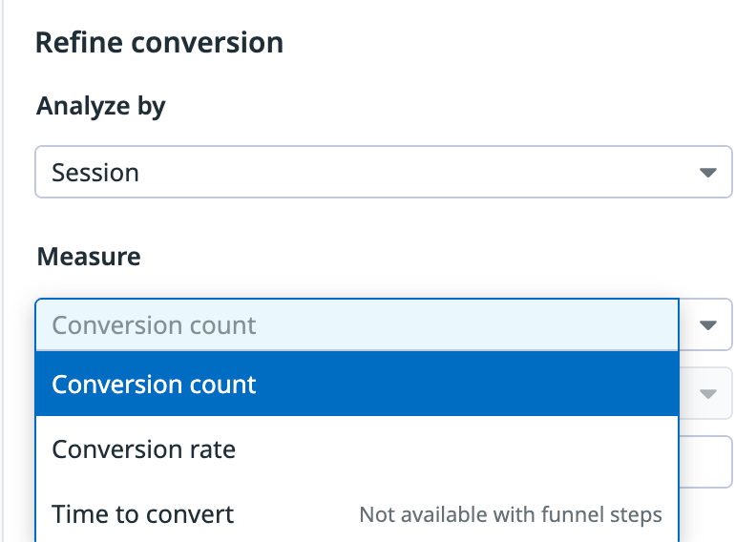Screen dimensions: 756x542
Task: Click the Session dropdown caret arrow
Action: [x=707, y=173]
